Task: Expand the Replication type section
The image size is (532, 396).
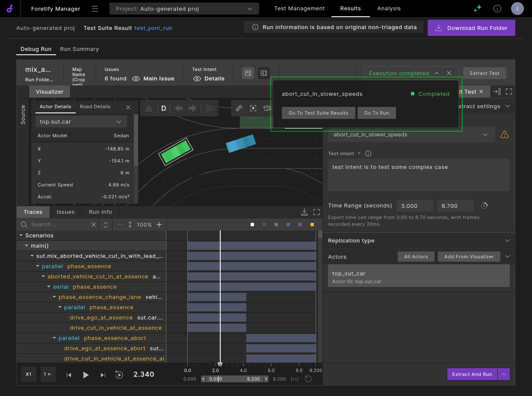Action: click(x=507, y=241)
